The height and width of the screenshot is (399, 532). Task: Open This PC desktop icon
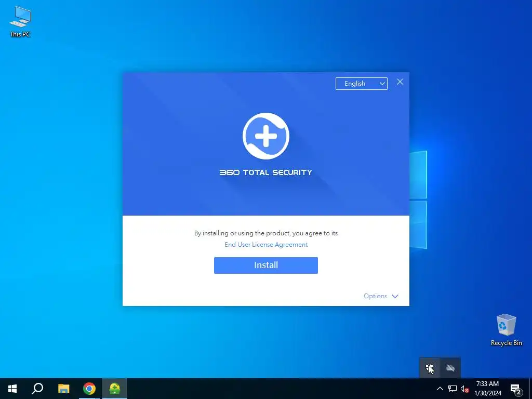(x=20, y=22)
